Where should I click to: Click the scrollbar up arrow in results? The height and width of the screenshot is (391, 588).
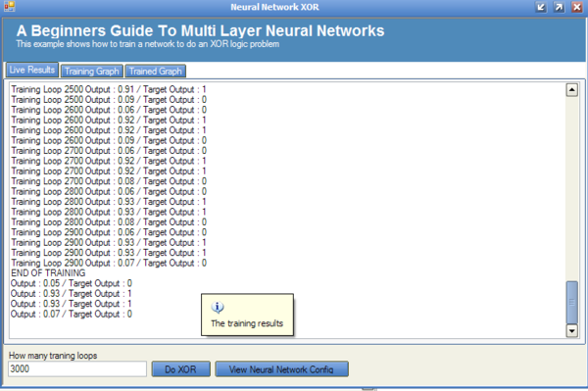point(572,90)
